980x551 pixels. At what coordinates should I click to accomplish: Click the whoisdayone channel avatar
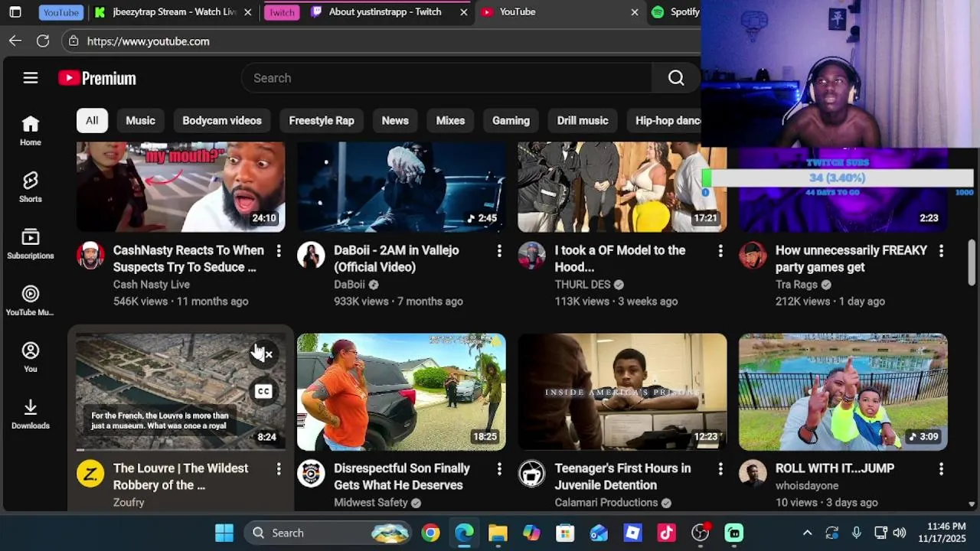753,474
